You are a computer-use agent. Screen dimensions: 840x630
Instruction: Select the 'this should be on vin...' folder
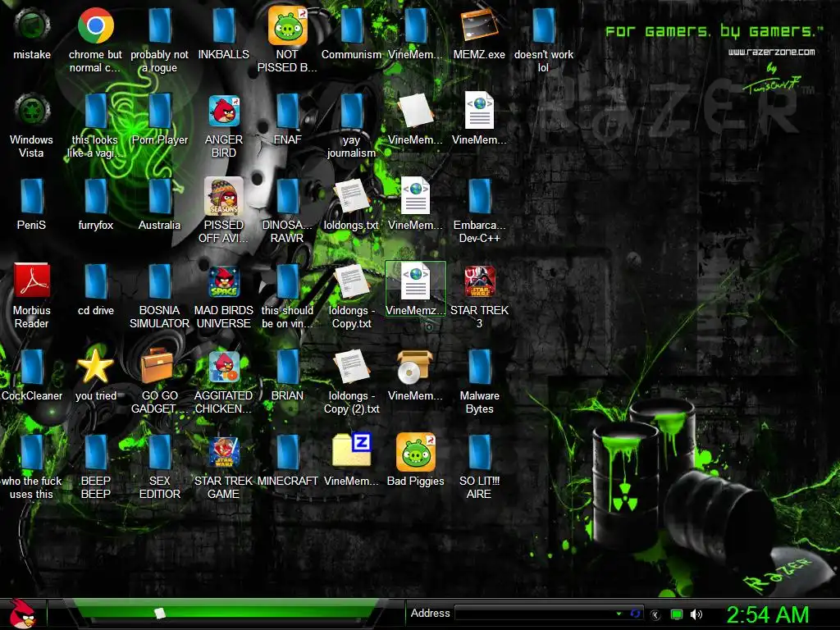pyautogui.click(x=288, y=281)
